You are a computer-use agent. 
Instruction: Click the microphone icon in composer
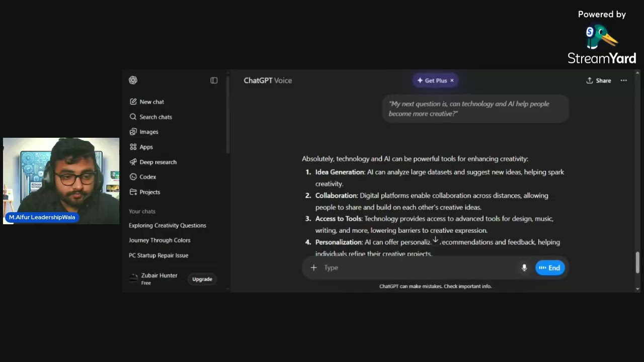pyautogui.click(x=524, y=267)
